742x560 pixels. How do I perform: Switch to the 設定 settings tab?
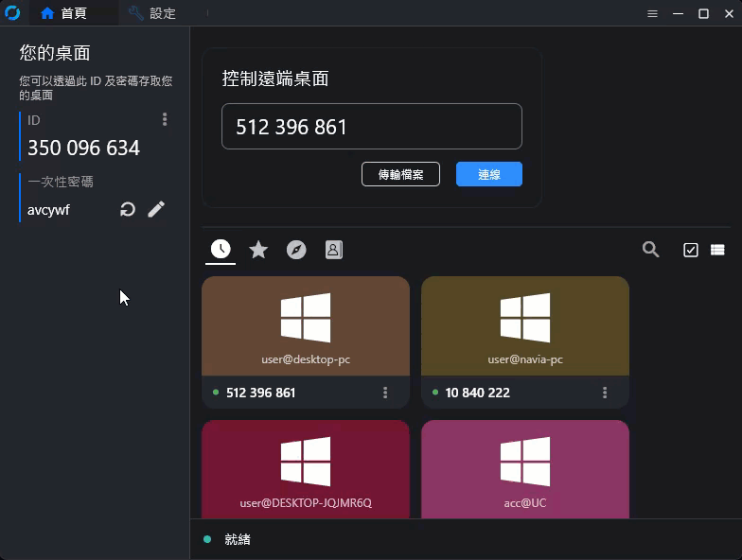(152, 13)
